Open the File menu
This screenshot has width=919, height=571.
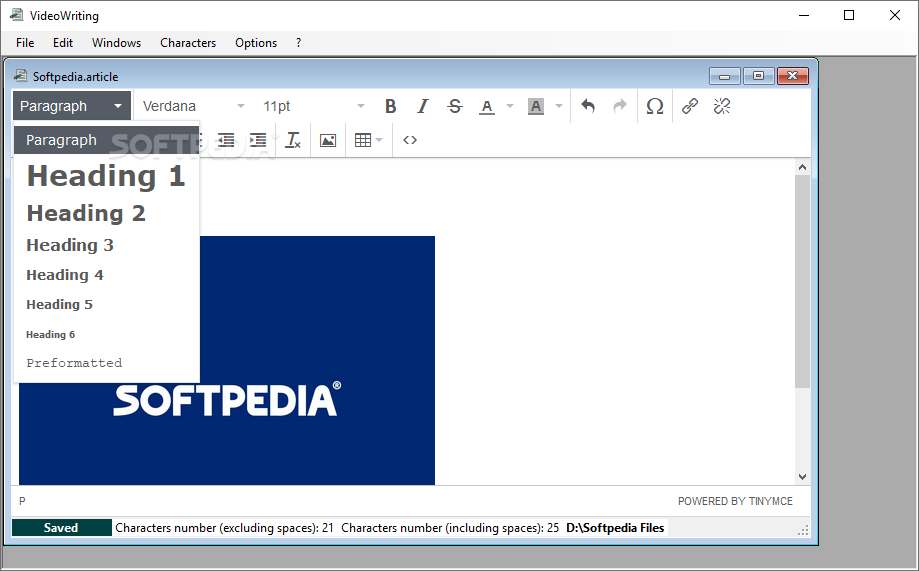pos(25,43)
